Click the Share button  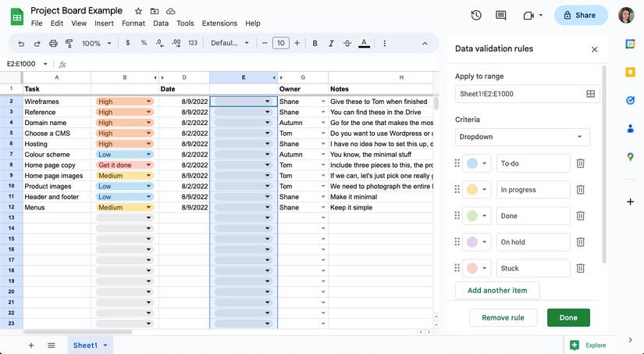click(581, 15)
